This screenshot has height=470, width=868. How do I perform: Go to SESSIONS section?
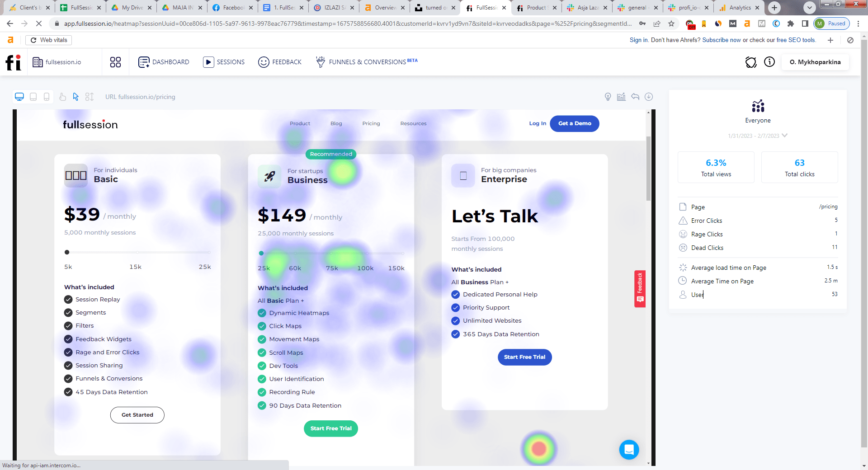[224, 62]
